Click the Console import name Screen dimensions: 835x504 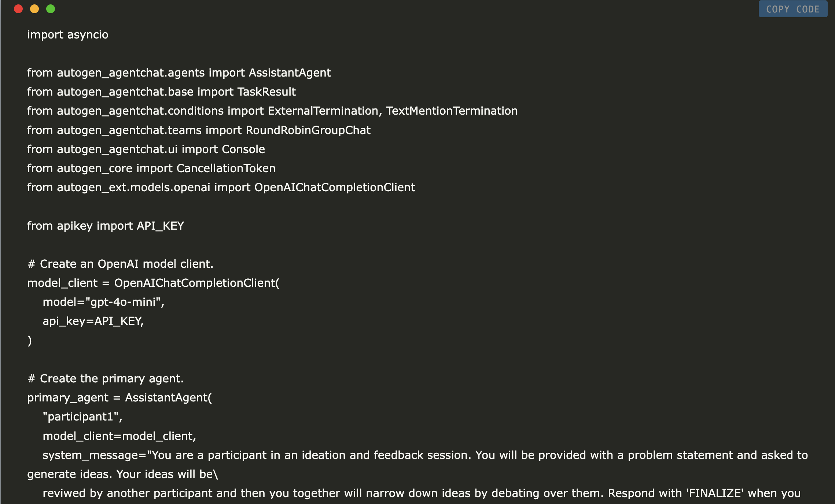(243, 149)
